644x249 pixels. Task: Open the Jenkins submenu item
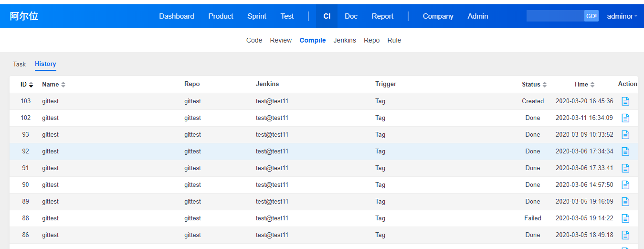345,40
